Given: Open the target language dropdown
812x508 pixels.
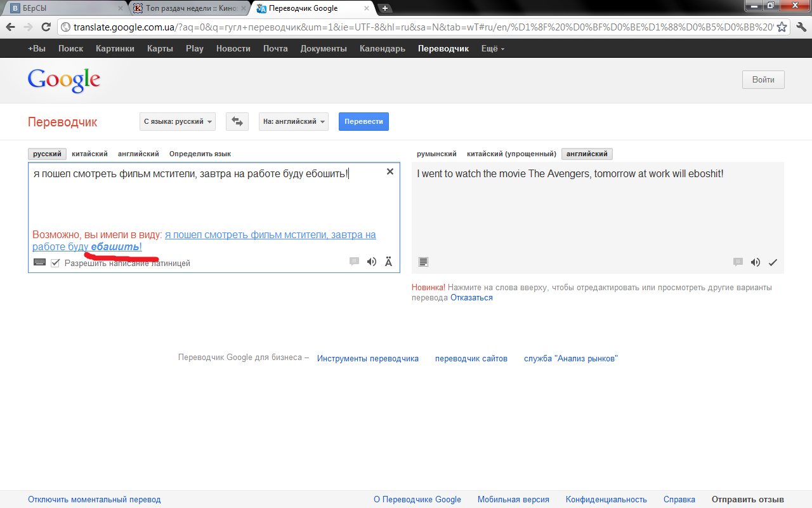Looking at the screenshot, I should point(294,121).
